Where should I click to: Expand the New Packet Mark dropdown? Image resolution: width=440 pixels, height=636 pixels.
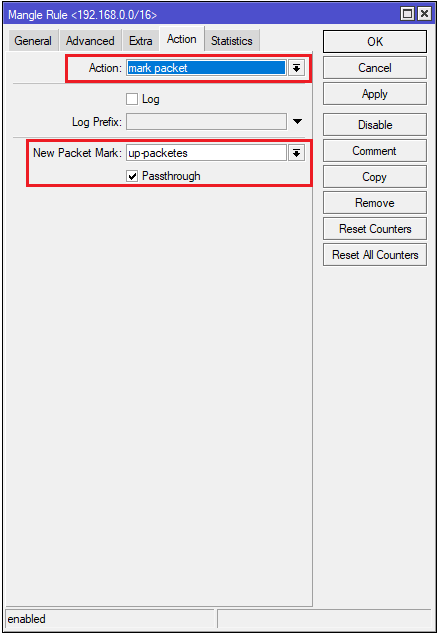point(296,153)
